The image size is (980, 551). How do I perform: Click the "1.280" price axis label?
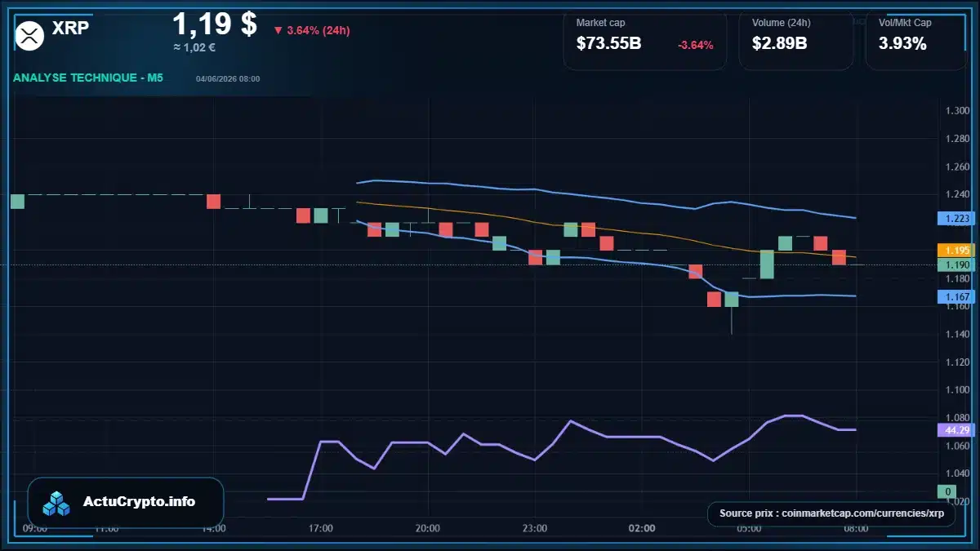[956, 139]
